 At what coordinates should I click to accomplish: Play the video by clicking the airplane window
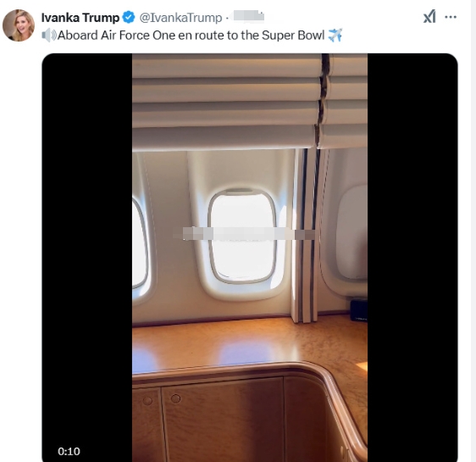click(242, 236)
